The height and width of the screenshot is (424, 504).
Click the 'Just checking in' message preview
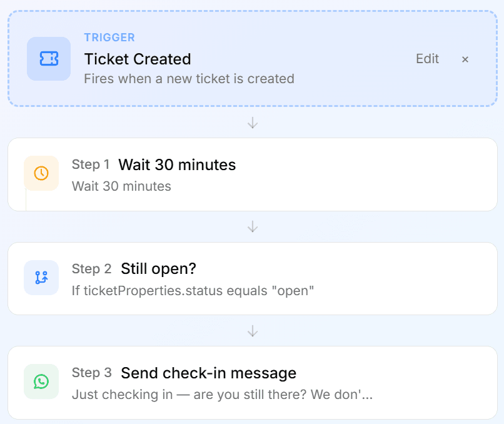[222, 395]
